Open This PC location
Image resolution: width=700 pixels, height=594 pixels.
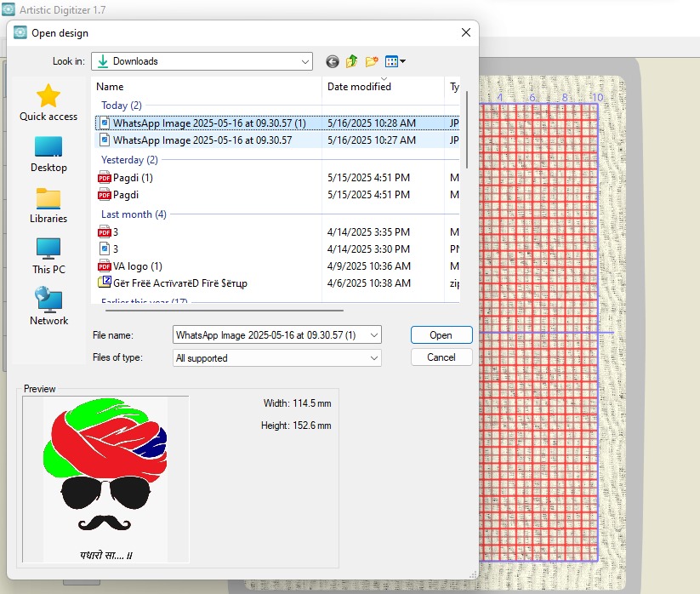tap(48, 256)
